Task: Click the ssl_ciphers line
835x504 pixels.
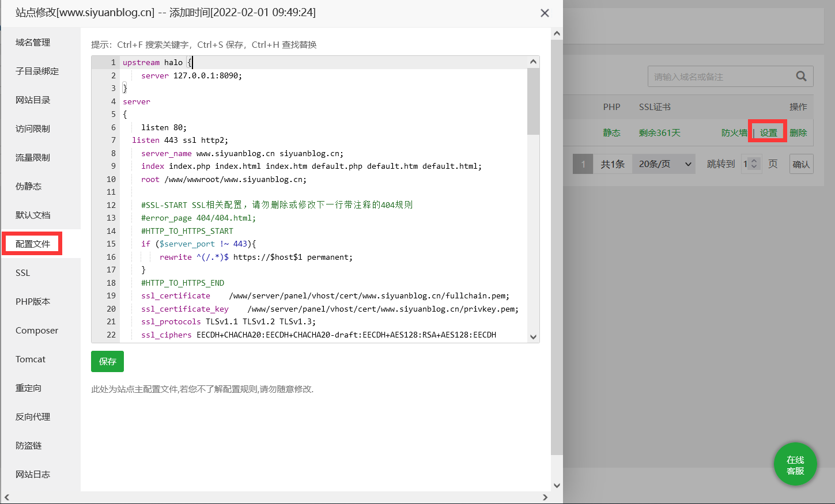Action: pyautogui.click(x=319, y=335)
